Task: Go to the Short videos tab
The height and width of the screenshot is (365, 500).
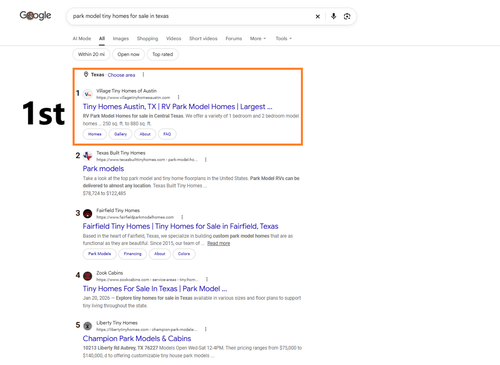Action: [x=203, y=38]
